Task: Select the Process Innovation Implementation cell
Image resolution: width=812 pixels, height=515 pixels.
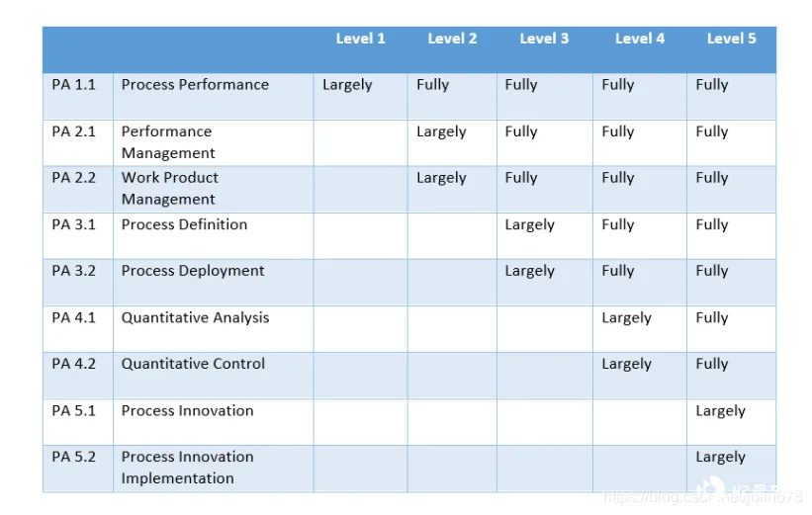Action: (187, 468)
